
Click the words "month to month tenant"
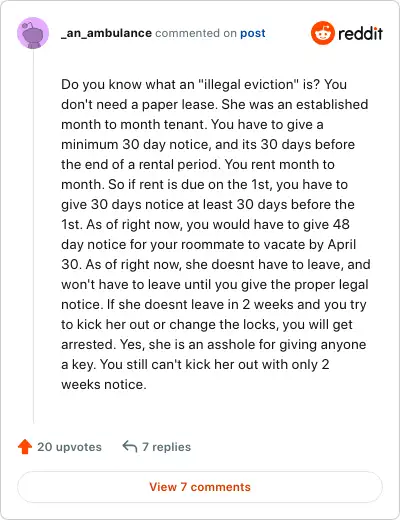(131, 125)
